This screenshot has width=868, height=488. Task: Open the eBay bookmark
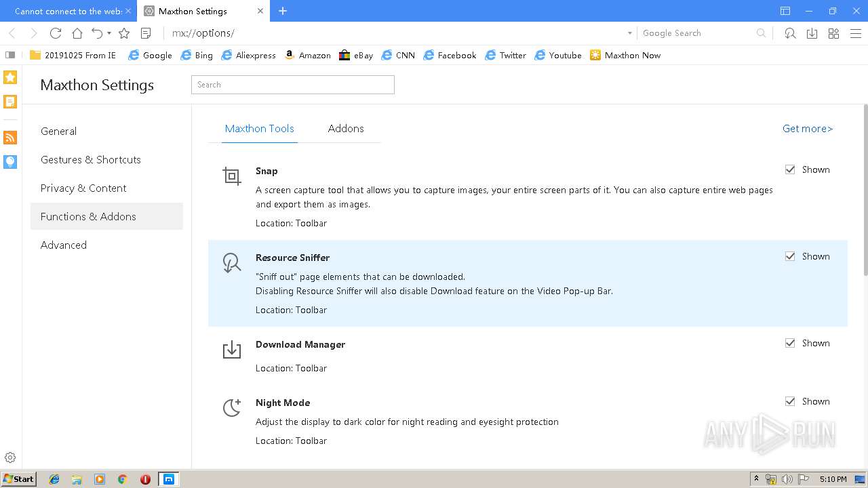tap(356, 56)
